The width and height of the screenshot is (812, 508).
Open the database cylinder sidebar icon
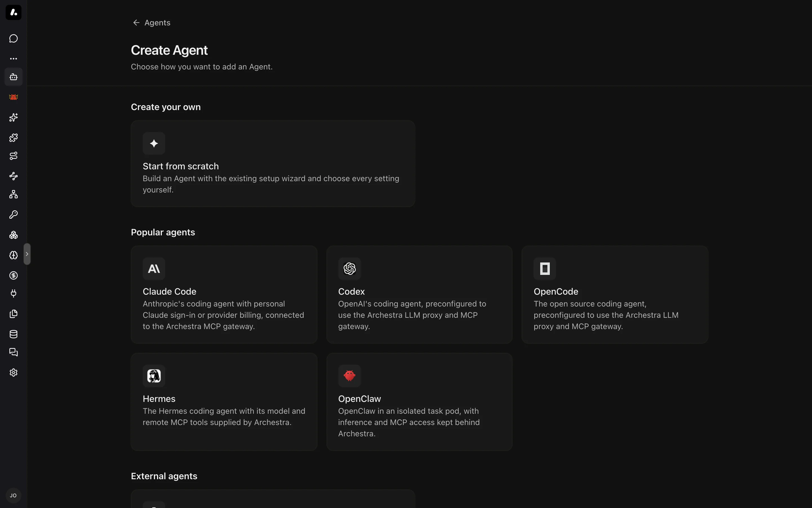coord(14,334)
